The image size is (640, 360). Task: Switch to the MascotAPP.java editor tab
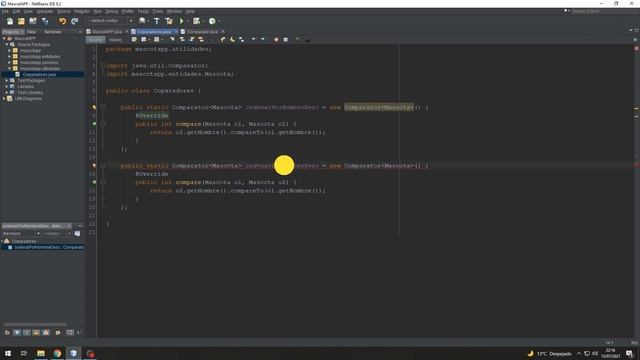pyautogui.click(x=107, y=31)
